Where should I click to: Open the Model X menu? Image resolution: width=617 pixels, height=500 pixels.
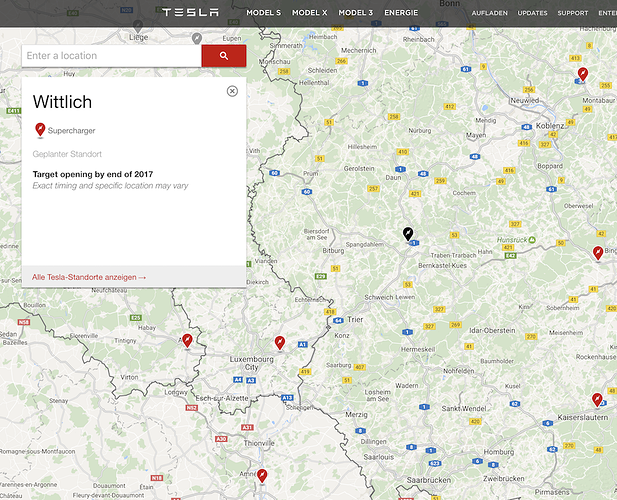point(310,13)
